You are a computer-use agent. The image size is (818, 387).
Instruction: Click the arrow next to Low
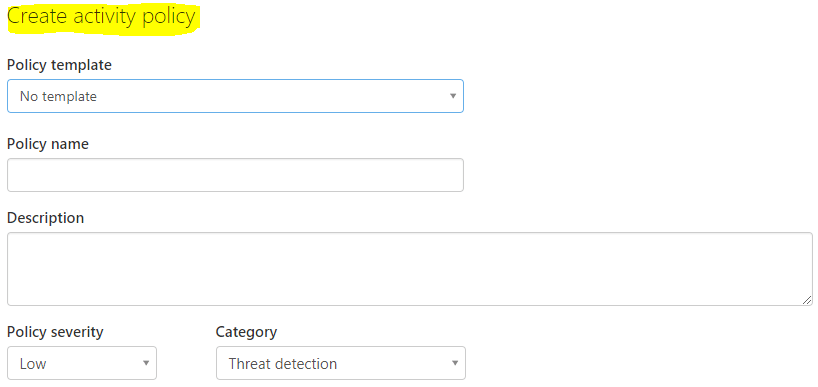[x=146, y=363]
